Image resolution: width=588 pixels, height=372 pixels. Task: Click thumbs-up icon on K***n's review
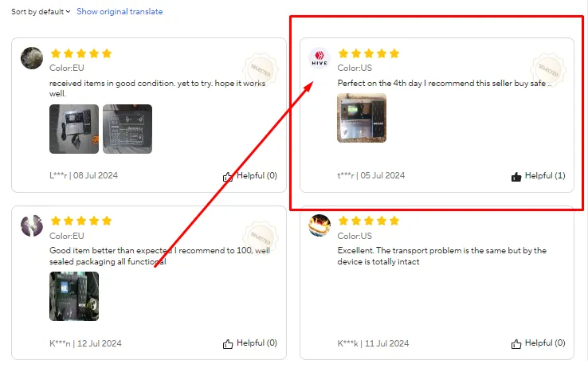click(228, 343)
